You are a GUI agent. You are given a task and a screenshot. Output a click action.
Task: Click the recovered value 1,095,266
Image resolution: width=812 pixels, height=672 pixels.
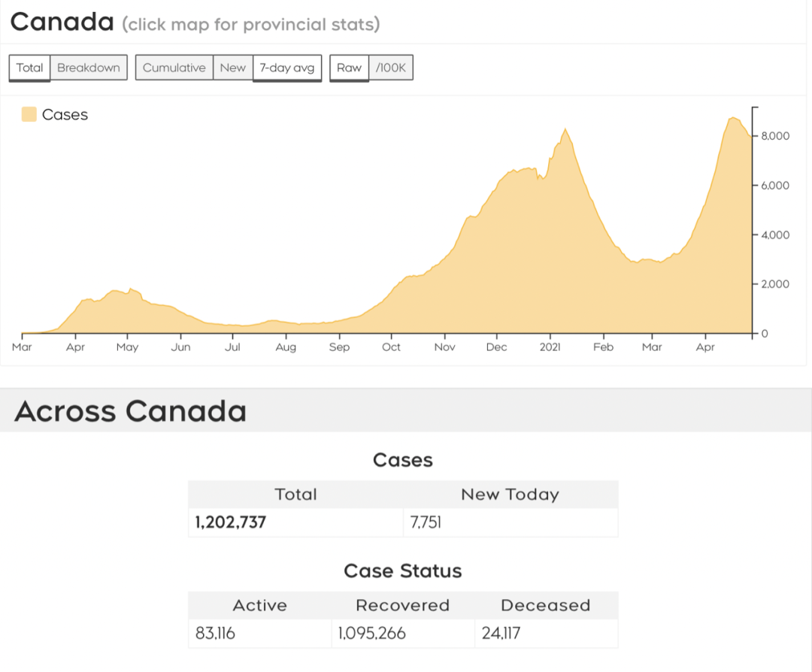(372, 633)
